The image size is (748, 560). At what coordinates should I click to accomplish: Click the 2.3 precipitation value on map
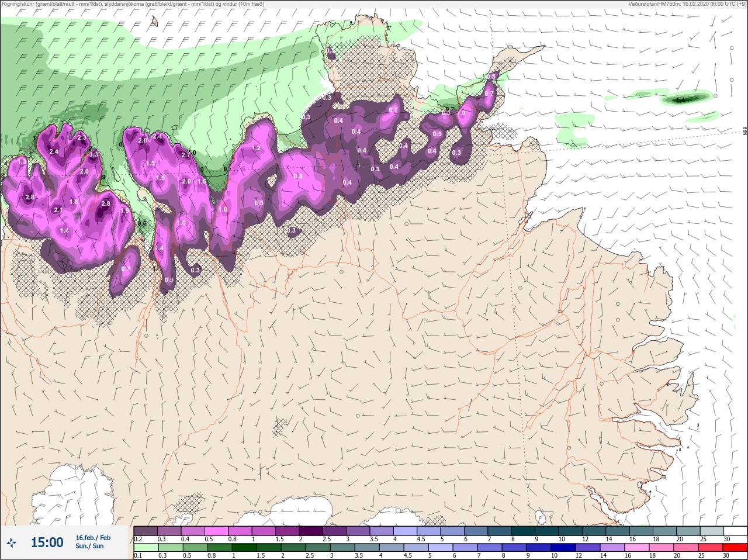point(82,137)
